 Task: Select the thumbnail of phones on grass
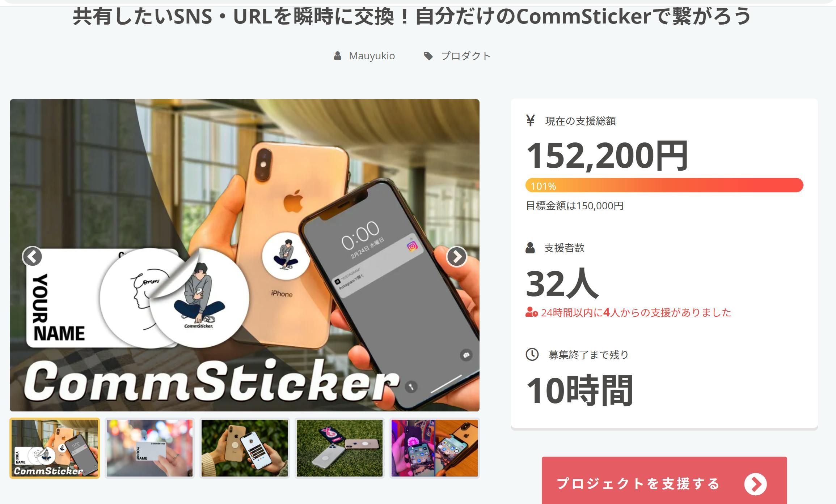(x=339, y=448)
